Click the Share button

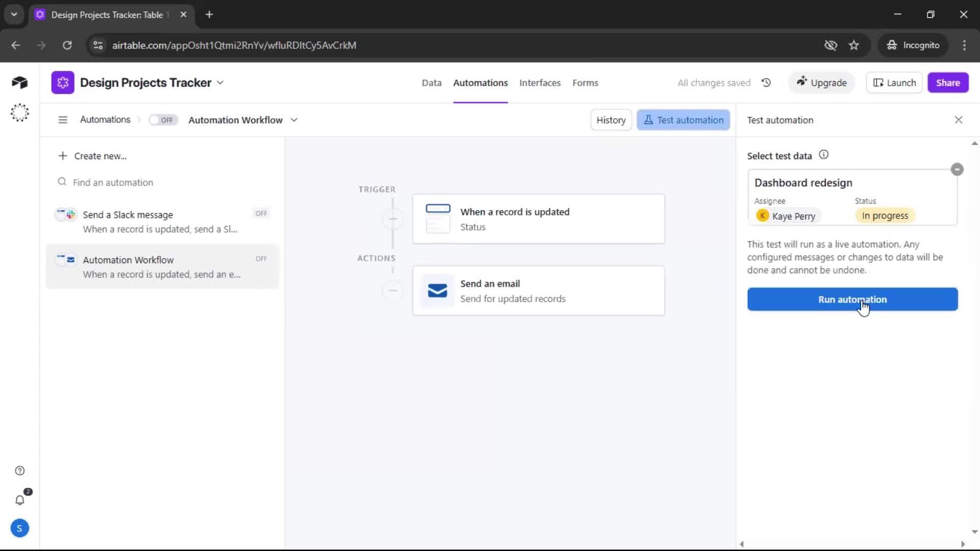pyautogui.click(x=948, y=83)
